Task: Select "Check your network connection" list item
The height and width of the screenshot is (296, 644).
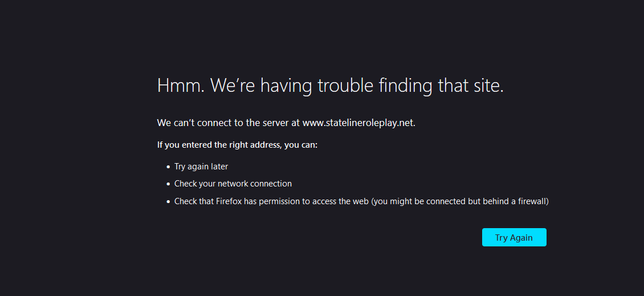Action: coord(233,184)
